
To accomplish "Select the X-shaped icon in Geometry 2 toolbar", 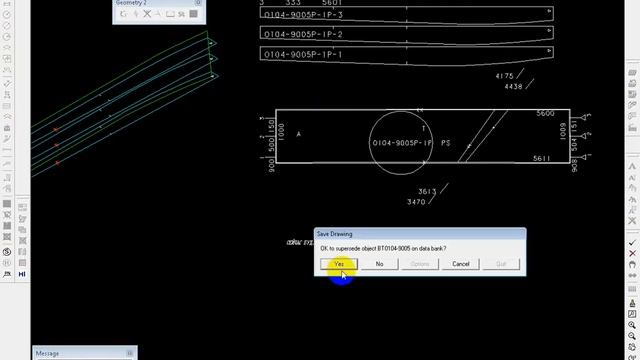I will [147, 14].
